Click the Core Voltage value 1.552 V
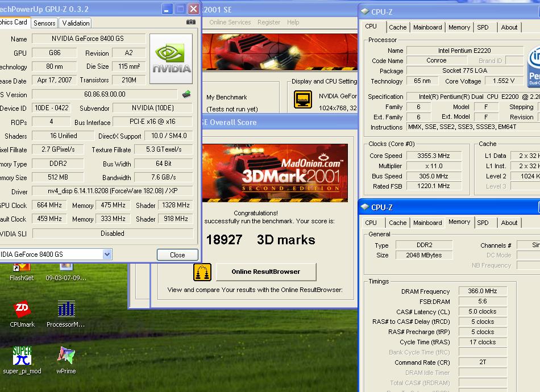This screenshot has width=540, height=392. [504, 81]
